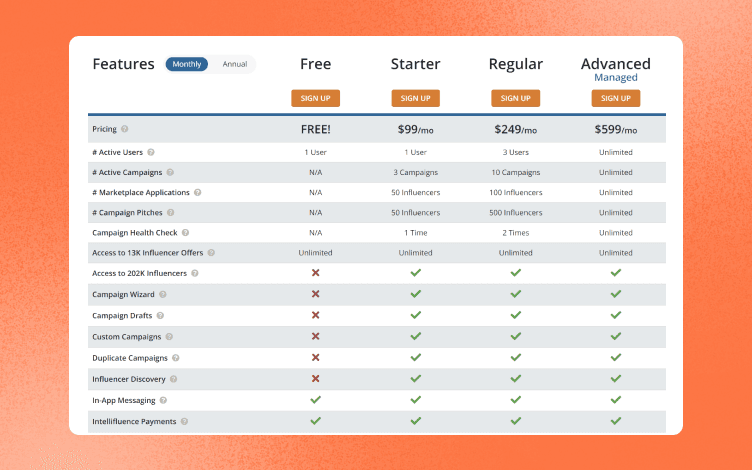This screenshot has width=752, height=470.
Task: Click the help icon beside # Active Campaigns
Action: tap(170, 172)
